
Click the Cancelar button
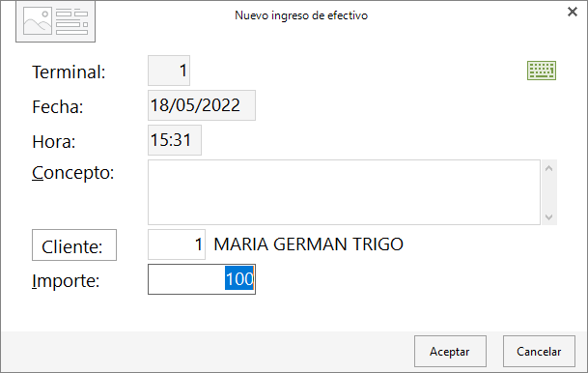pyautogui.click(x=539, y=351)
